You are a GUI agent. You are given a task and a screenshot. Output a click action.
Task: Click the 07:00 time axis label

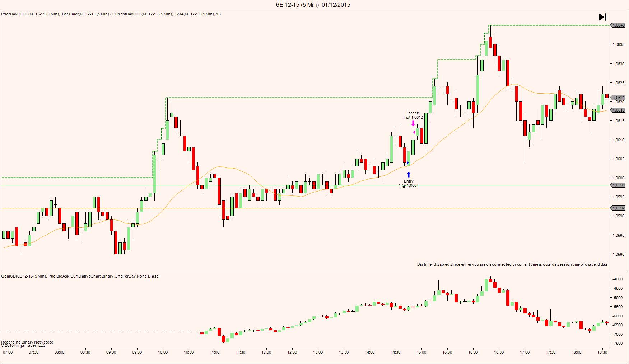8,352
